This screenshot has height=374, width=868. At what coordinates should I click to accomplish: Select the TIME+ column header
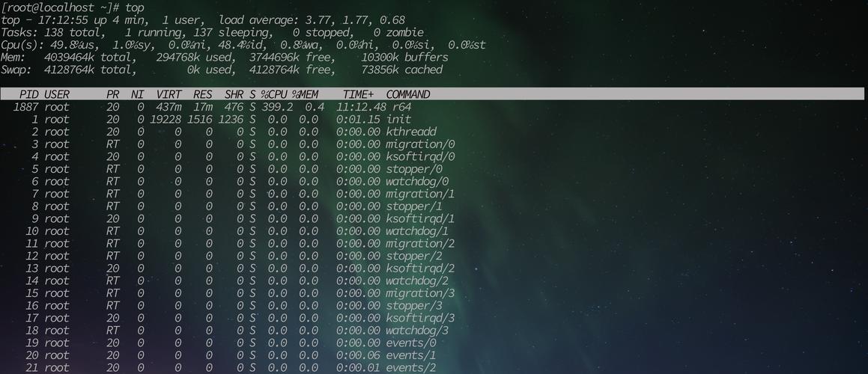358,94
